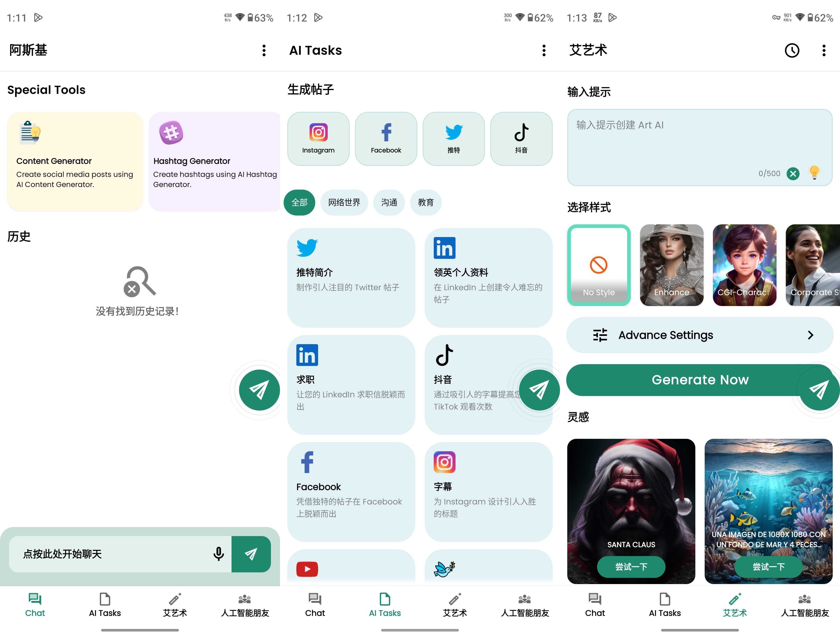Open 艾艺术 history panel
Viewport: 840px width, 638px height.
tap(793, 50)
